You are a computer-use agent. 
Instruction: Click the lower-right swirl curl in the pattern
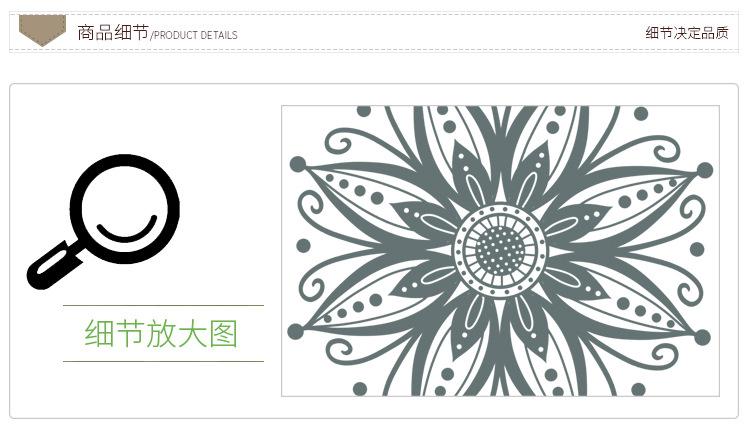click(665, 351)
